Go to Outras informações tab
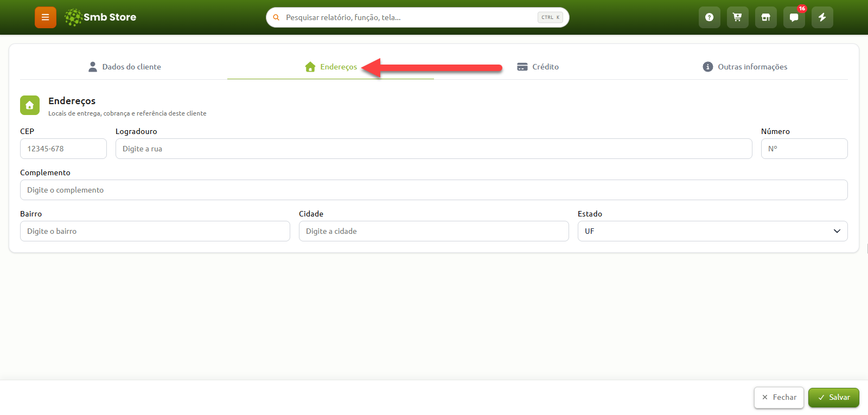This screenshot has width=868, height=415. pyautogui.click(x=744, y=67)
